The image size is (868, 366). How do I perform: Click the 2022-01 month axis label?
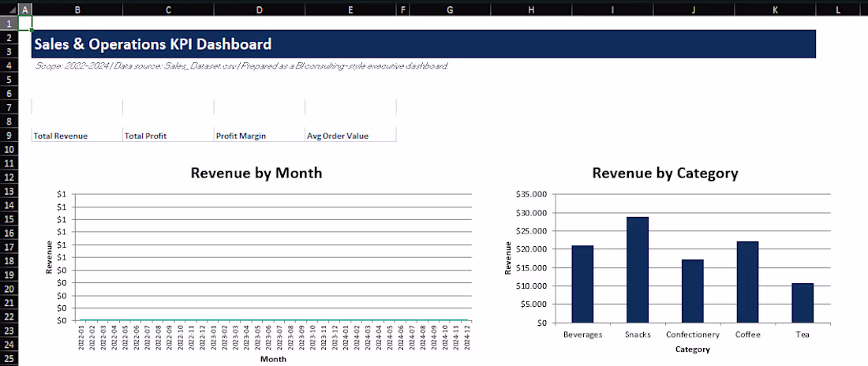[x=80, y=338]
